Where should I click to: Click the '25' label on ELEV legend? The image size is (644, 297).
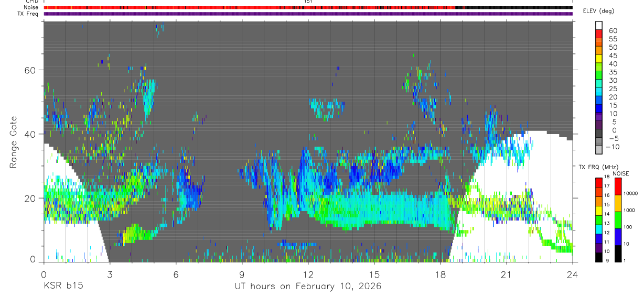point(612,89)
